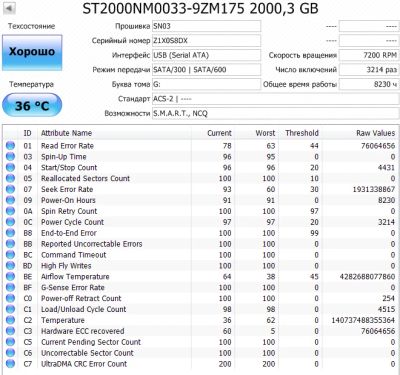Select the firmware field SN03

coord(206,26)
